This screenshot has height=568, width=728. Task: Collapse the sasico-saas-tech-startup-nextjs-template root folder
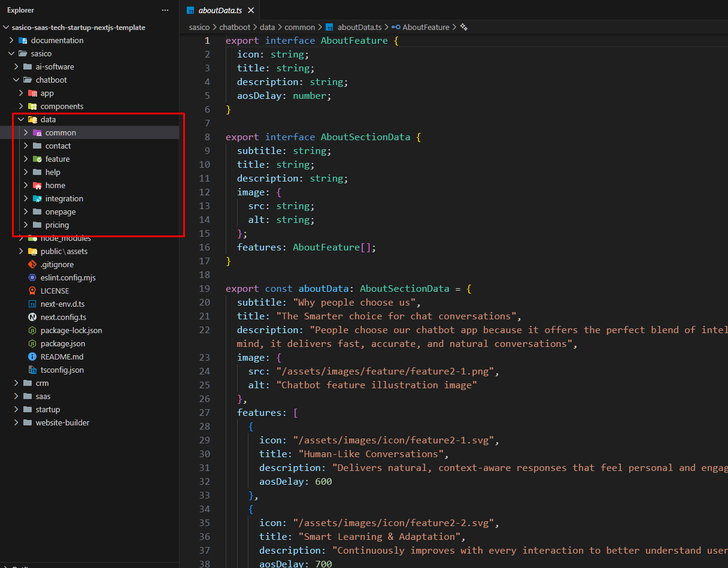click(x=7, y=27)
